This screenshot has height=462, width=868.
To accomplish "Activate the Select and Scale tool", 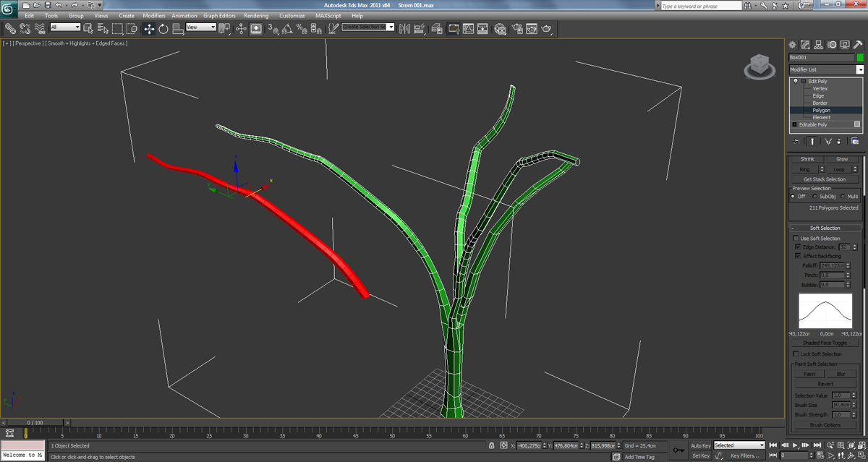I will pyautogui.click(x=177, y=28).
